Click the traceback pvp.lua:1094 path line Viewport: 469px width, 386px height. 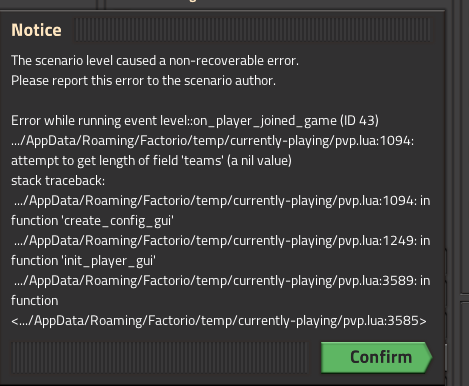coord(222,201)
